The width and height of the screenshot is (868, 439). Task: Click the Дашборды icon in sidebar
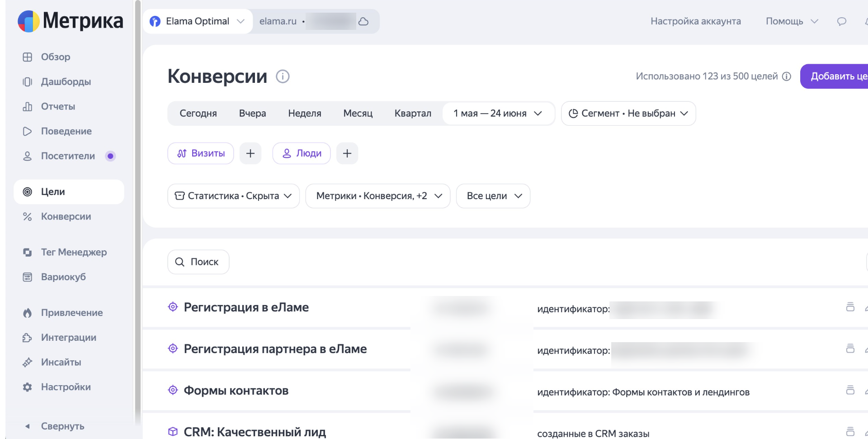[x=28, y=82]
